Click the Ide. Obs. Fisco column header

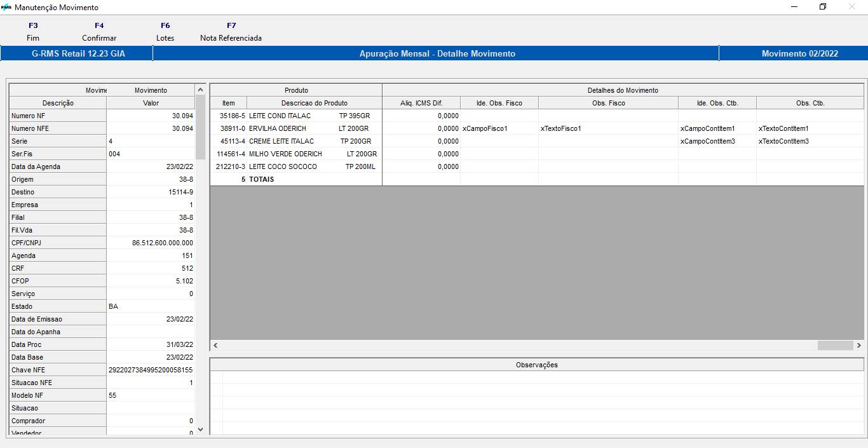[x=499, y=103]
